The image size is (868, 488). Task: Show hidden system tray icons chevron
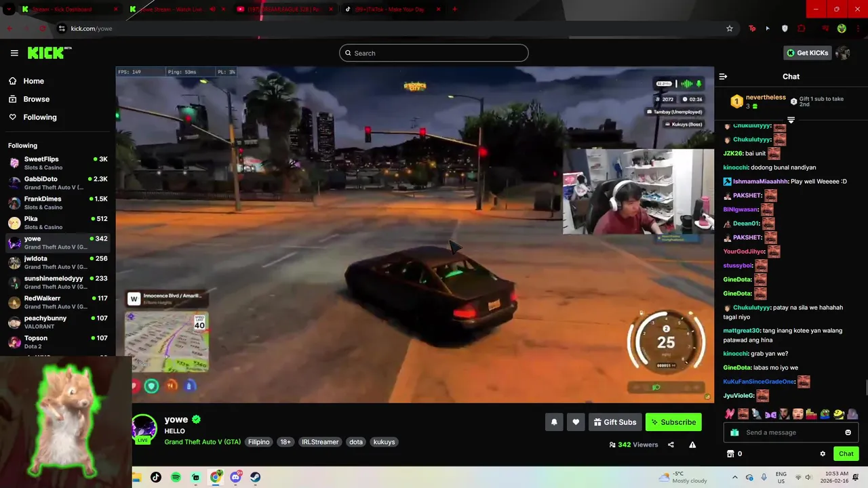tap(734, 477)
